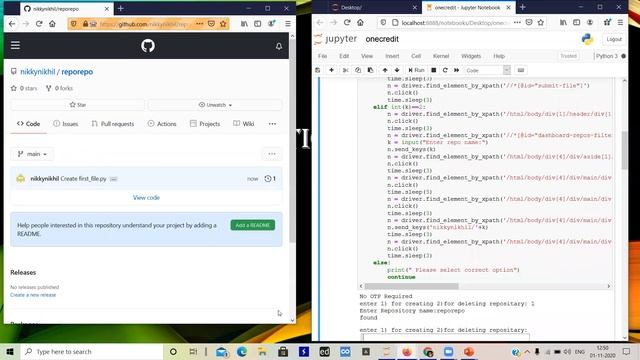Open the Unwatch dropdown
The image size is (640, 360).
(x=215, y=105)
